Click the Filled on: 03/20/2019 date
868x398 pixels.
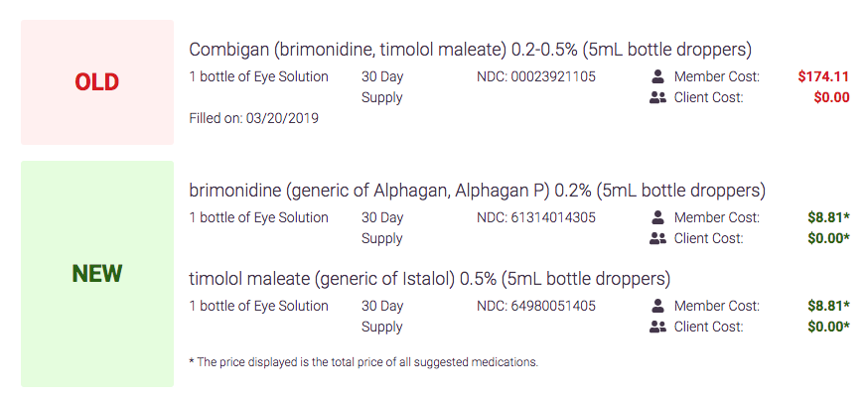coord(253,118)
